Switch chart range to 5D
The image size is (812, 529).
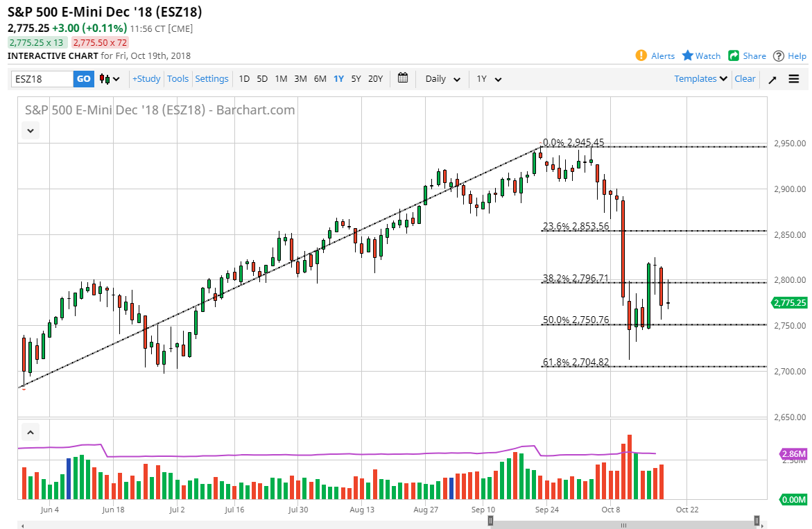(x=262, y=79)
